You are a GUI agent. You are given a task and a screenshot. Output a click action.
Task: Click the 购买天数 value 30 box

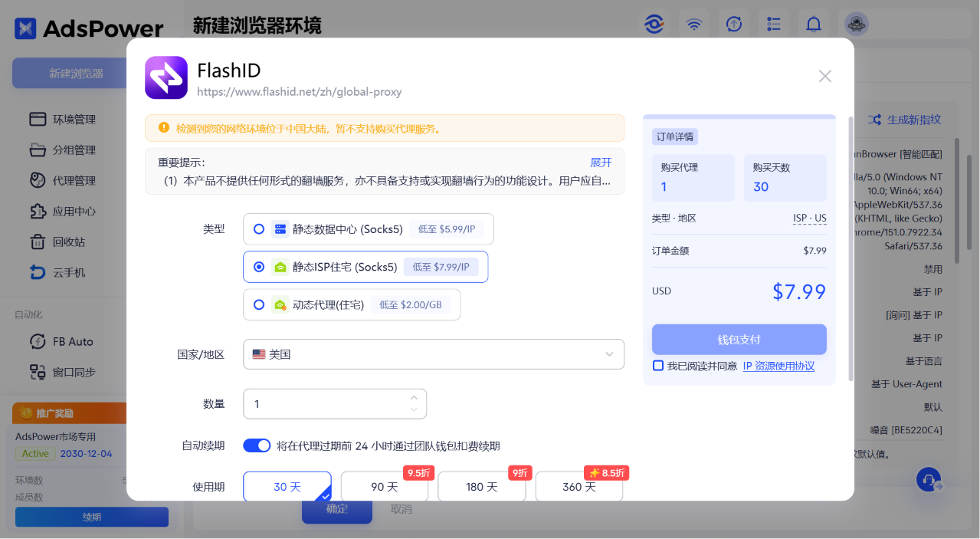(x=785, y=178)
